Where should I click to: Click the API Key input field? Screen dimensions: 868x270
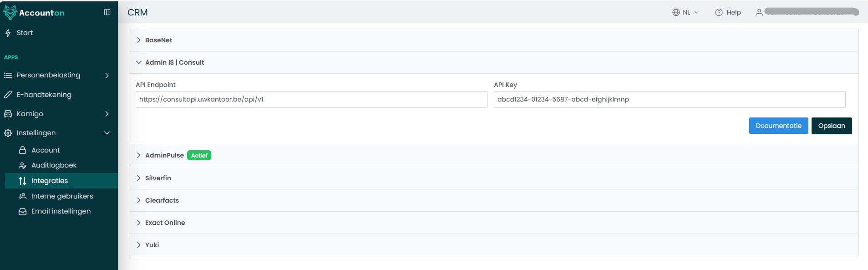[670, 99]
